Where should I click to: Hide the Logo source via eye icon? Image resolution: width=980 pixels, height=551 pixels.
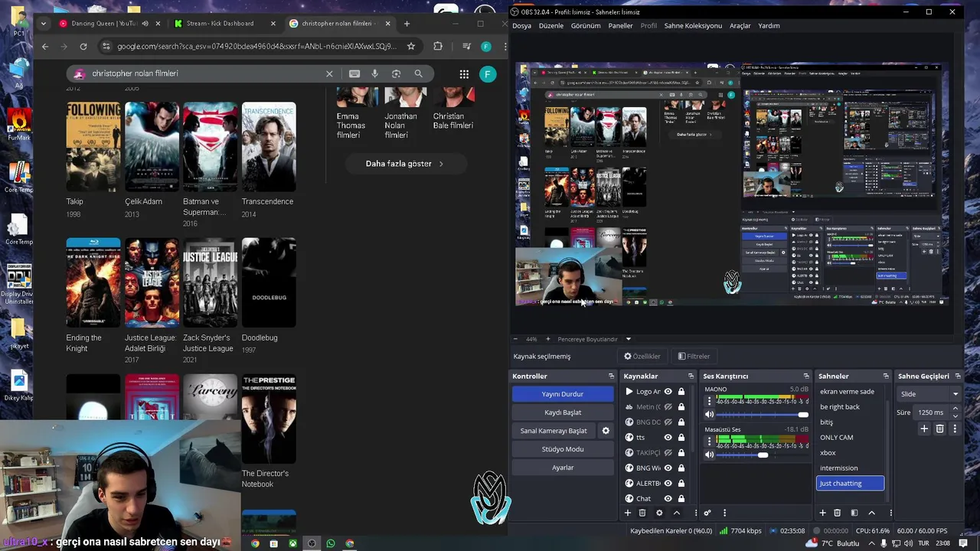pyautogui.click(x=668, y=391)
